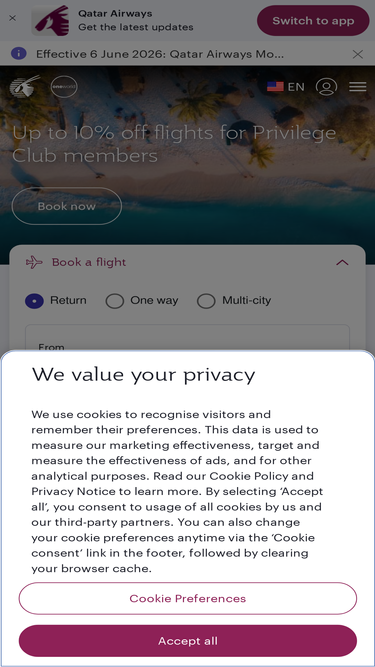Click the Book now button

(x=67, y=206)
